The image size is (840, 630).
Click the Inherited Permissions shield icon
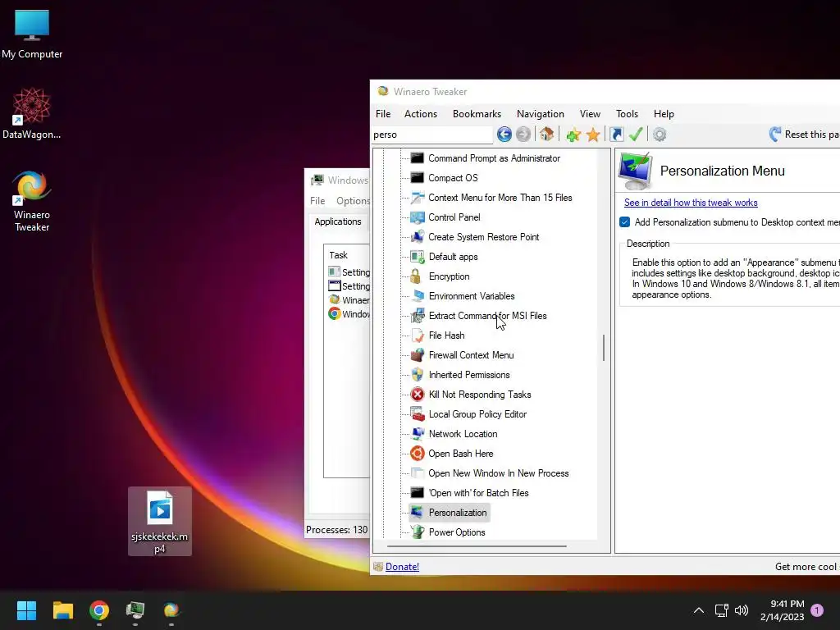417,374
